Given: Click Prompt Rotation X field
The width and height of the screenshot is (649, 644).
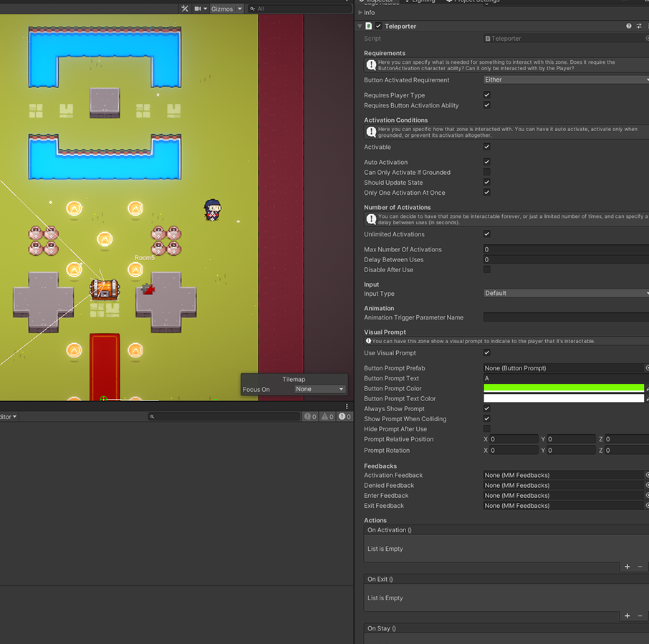Looking at the screenshot, I should coord(514,451).
